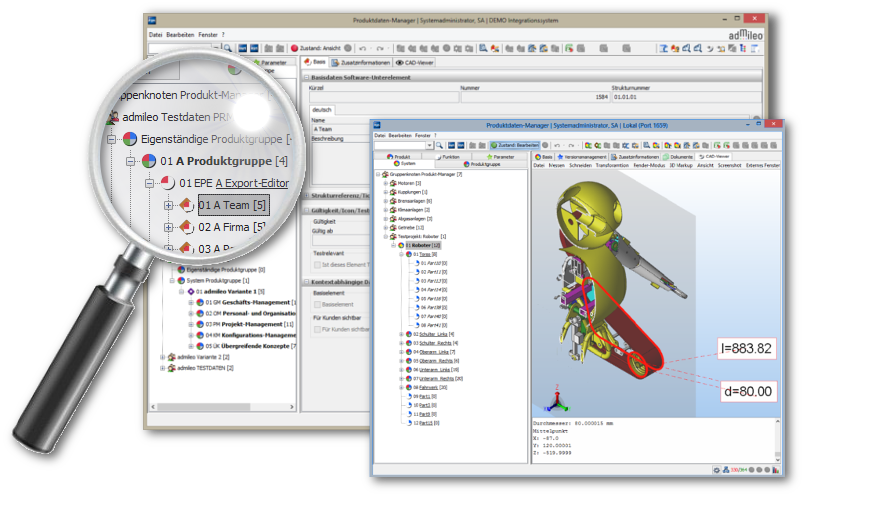The height and width of the screenshot is (529, 876).
Task: Click the group icon of the Motoren row
Action: click(393, 183)
